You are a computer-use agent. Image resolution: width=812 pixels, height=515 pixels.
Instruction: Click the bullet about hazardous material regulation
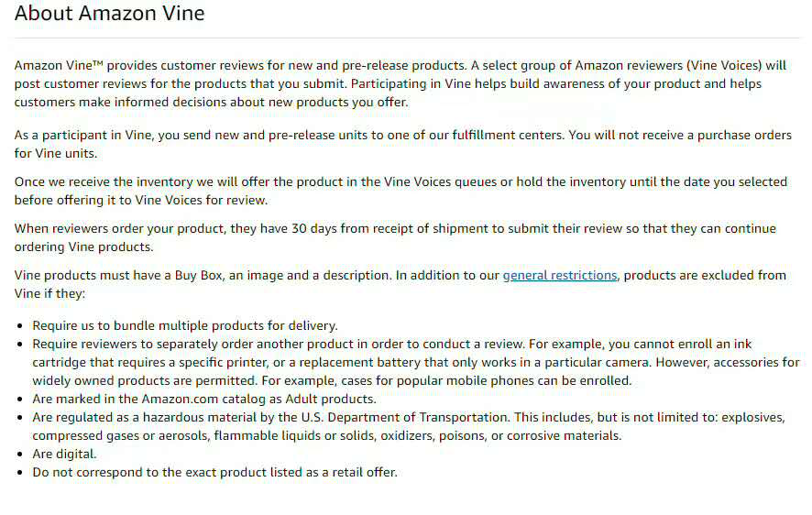(409, 426)
